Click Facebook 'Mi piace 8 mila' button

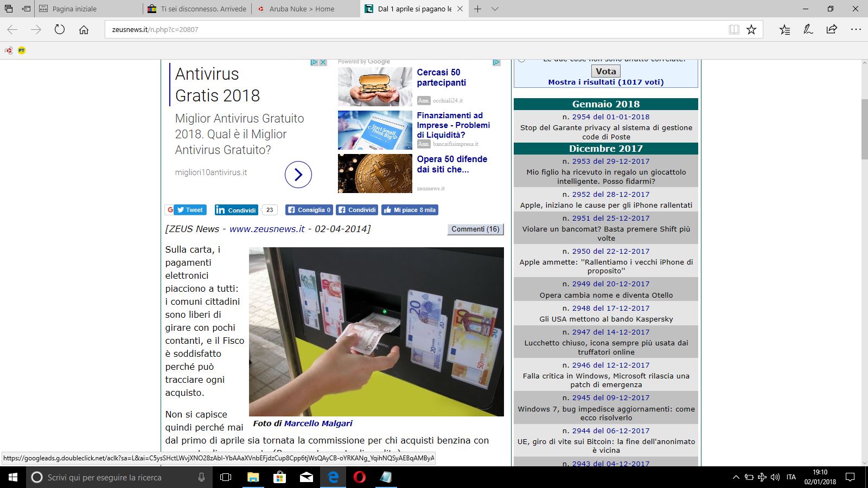pyautogui.click(x=410, y=210)
